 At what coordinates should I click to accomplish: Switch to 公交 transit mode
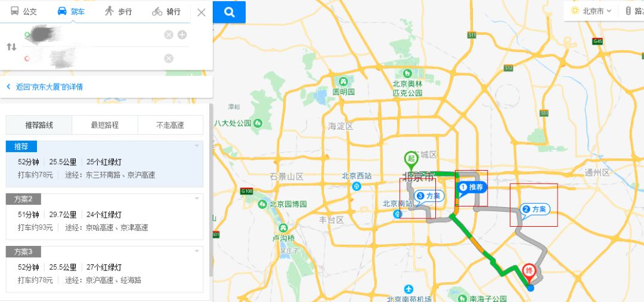(x=23, y=11)
